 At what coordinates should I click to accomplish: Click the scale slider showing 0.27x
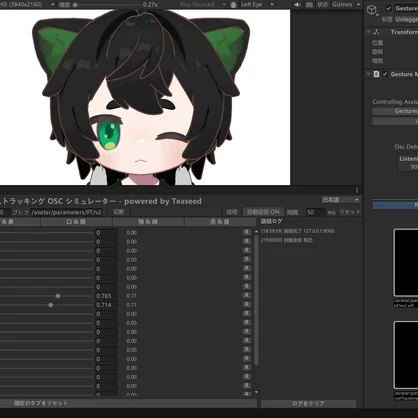(107, 5)
